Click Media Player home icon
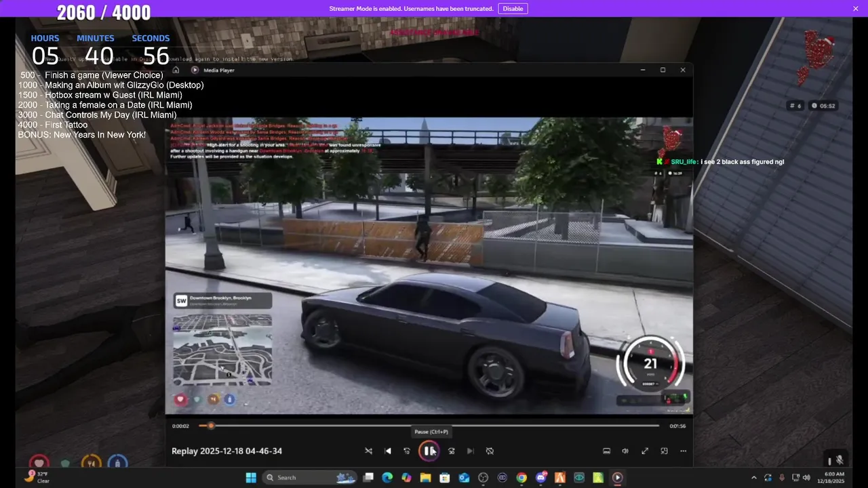 tap(176, 70)
